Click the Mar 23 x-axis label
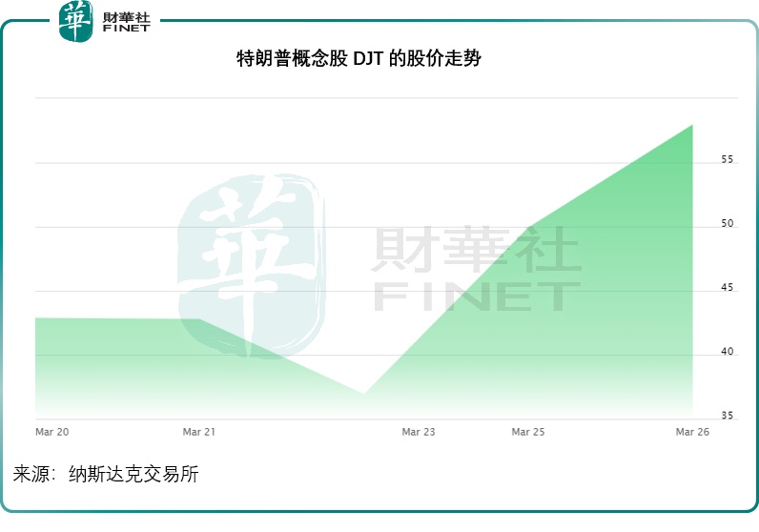Viewport: 759px width, 532px height. tap(419, 432)
